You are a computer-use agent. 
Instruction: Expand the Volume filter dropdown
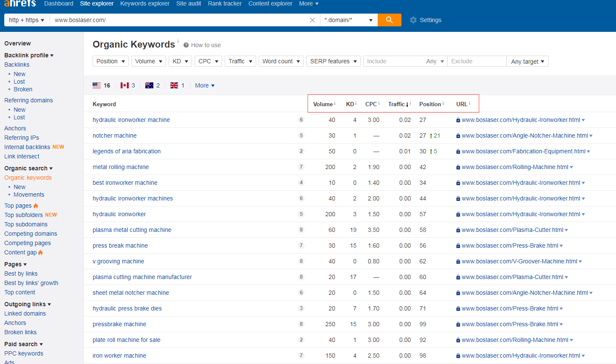(x=148, y=61)
